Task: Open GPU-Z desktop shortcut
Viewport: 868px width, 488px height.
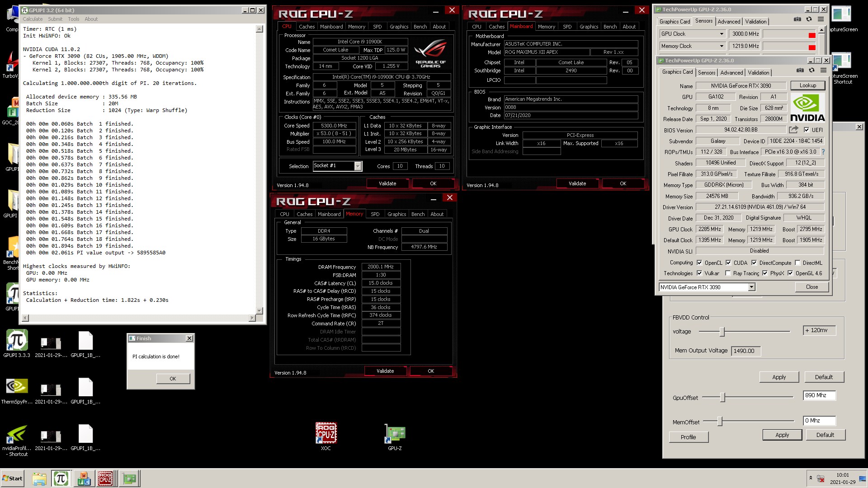Action: [x=395, y=436]
